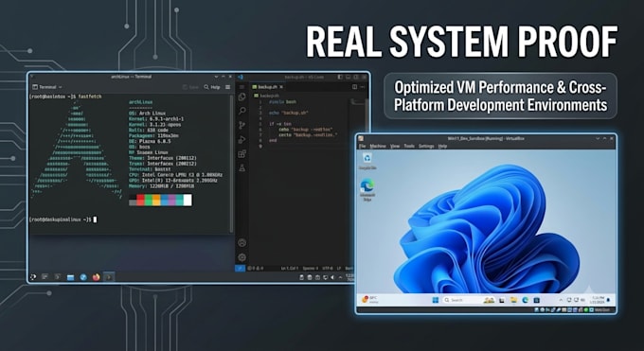Click the volume icon in KDE system tray
Image resolution: width=644 pixels, height=351 pixels.
tap(332, 277)
